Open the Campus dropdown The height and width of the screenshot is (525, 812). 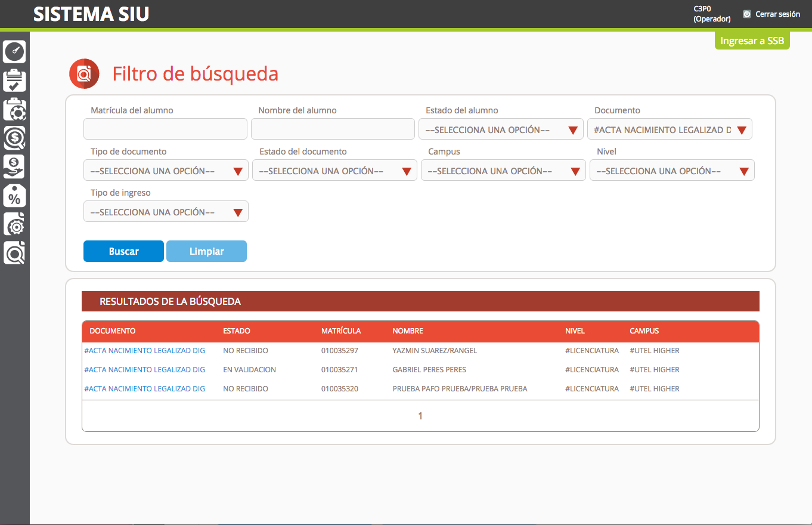[x=503, y=170]
